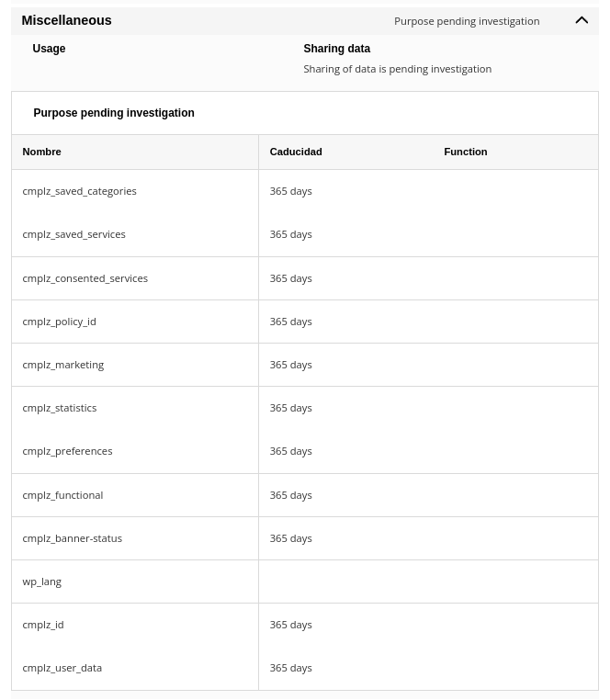The height and width of the screenshot is (700, 610).
Task: Click the cmplz_policy_id cookie name
Action: 59,322
